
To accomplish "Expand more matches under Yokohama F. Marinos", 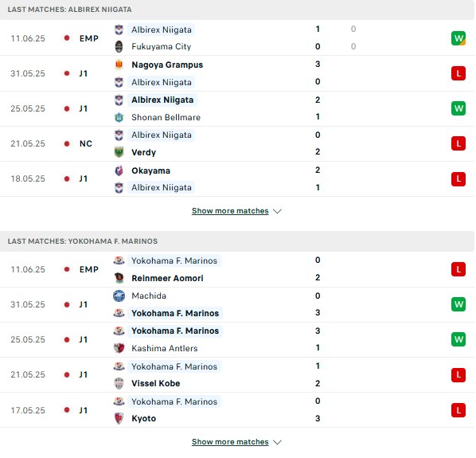I will click(230, 441).
